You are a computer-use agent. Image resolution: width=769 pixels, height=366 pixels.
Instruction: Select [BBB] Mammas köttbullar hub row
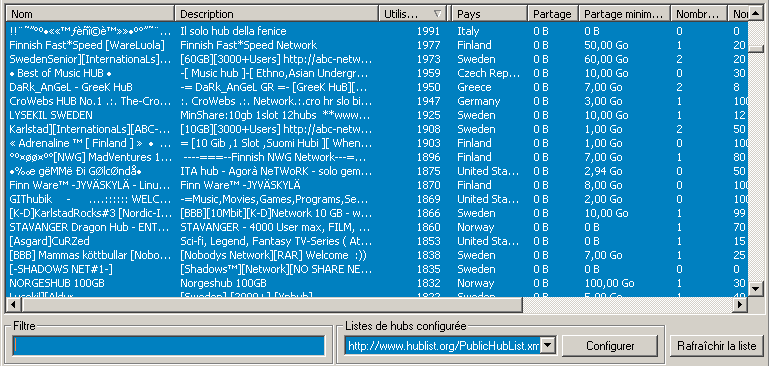click(377, 255)
